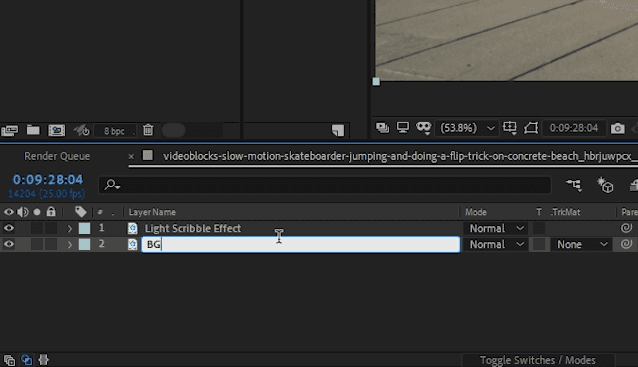
Task: Toggle preserve transparency for layer 2
Action: coord(539,244)
